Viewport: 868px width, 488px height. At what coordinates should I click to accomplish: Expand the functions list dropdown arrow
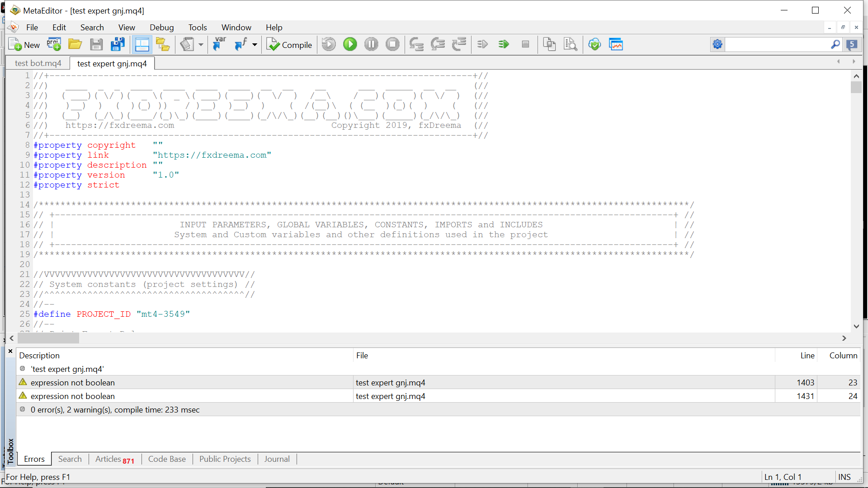pos(255,44)
